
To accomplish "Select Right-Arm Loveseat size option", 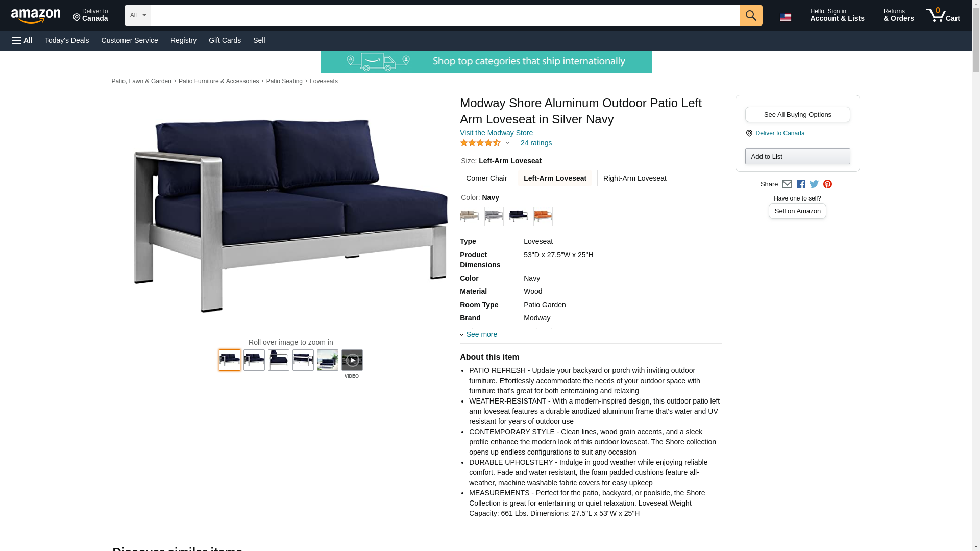I will tap(634, 178).
